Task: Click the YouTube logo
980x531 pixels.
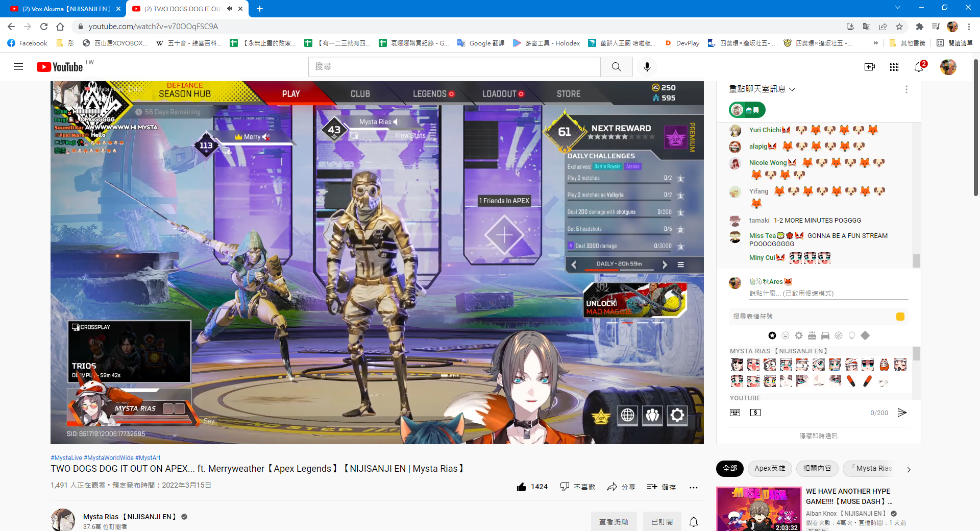Action: click(x=60, y=67)
